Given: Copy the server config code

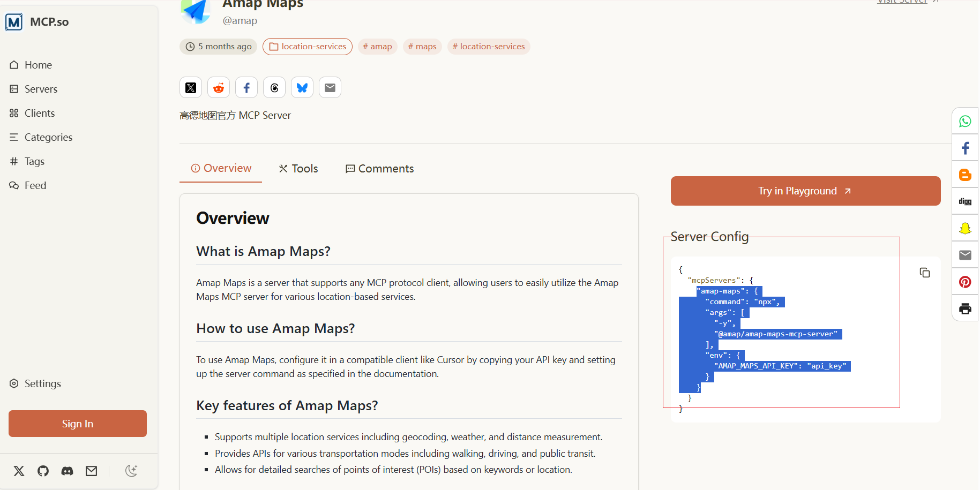Looking at the screenshot, I should pyautogui.click(x=925, y=273).
